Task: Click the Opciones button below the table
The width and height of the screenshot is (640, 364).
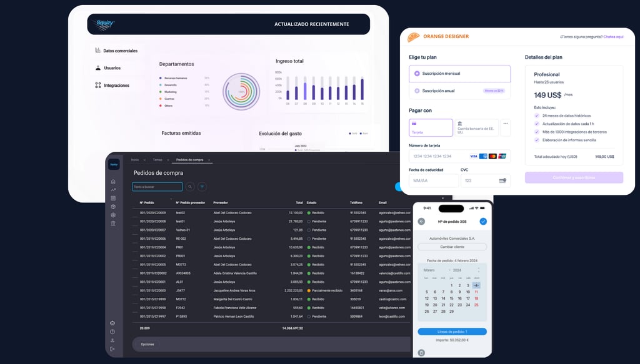Action: click(147, 345)
